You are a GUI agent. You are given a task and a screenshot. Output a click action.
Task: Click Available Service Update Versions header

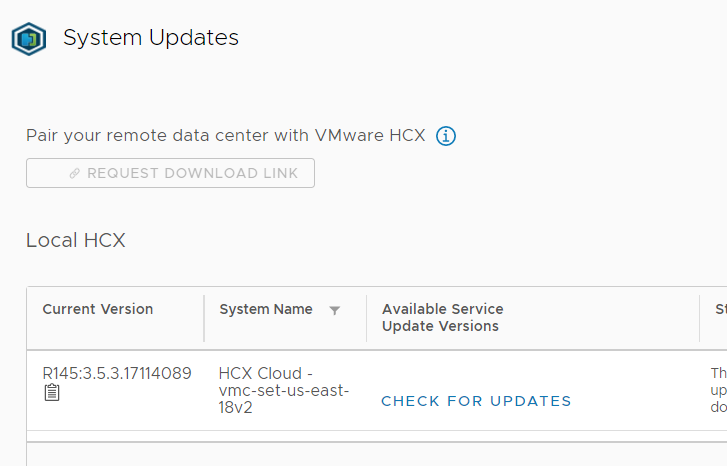(x=442, y=318)
